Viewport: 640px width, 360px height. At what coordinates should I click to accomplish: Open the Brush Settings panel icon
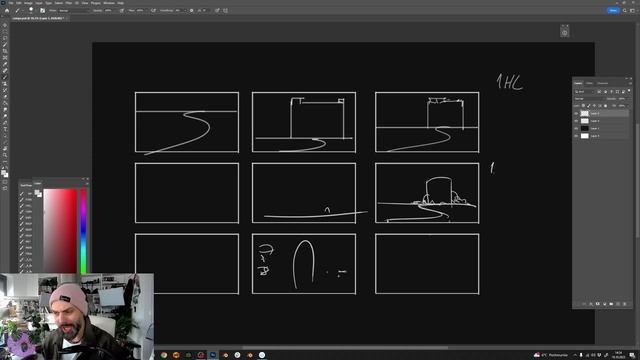click(42, 10)
